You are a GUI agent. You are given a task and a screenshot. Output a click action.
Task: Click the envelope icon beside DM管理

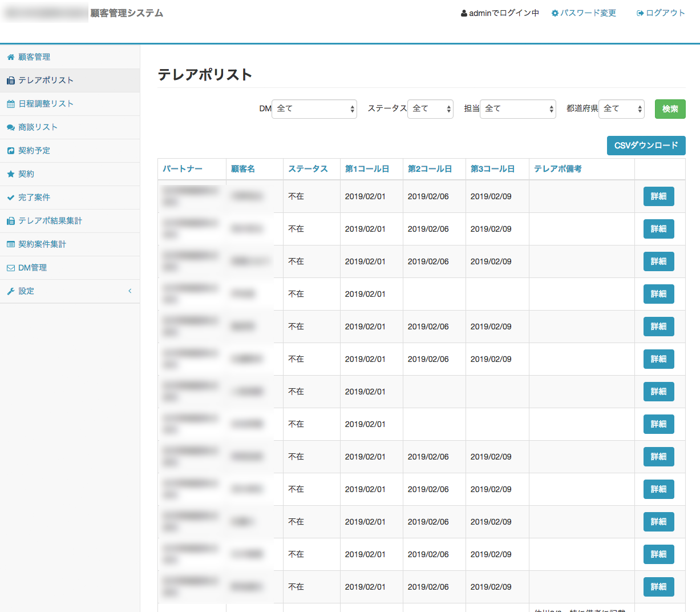(10, 268)
